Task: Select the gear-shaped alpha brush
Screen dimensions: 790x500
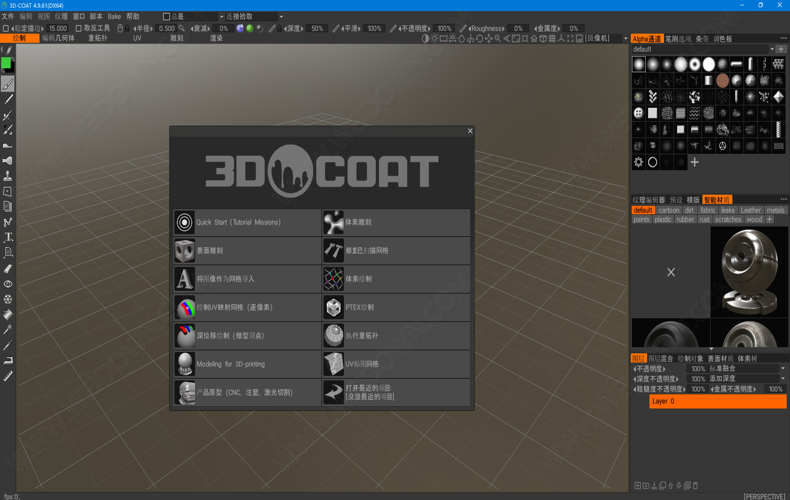Action: coord(638,162)
